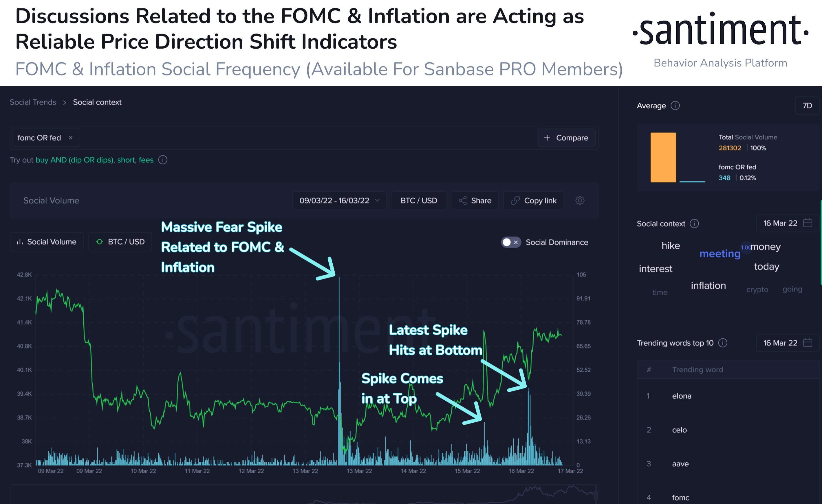
Task: Click the orange Total Social Volume bar
Action: click(x=663, y=157)
